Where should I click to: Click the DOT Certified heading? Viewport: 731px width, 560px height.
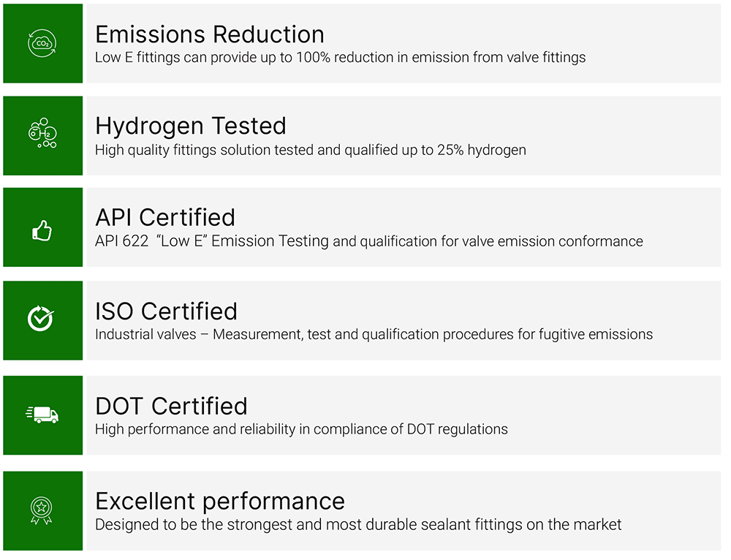171,406
